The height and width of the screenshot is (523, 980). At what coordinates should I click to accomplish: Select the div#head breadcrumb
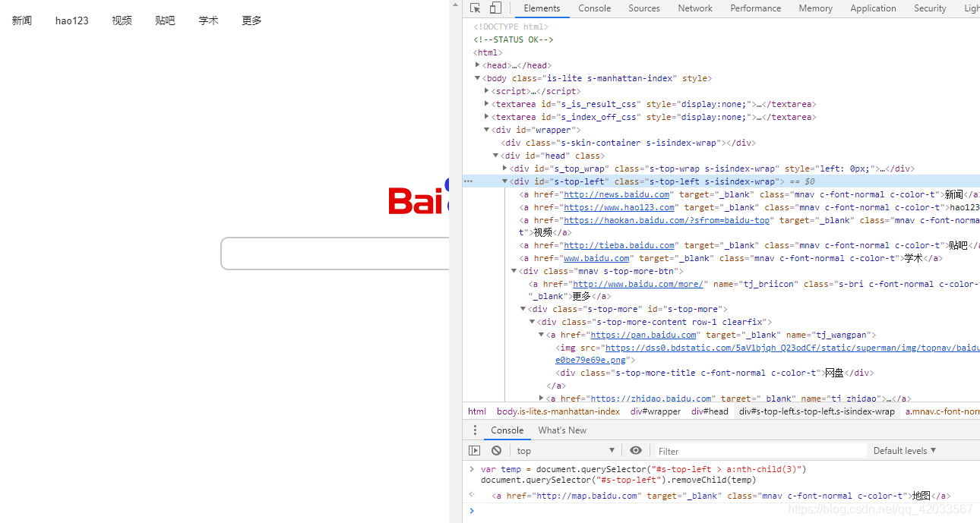point(710,411)
